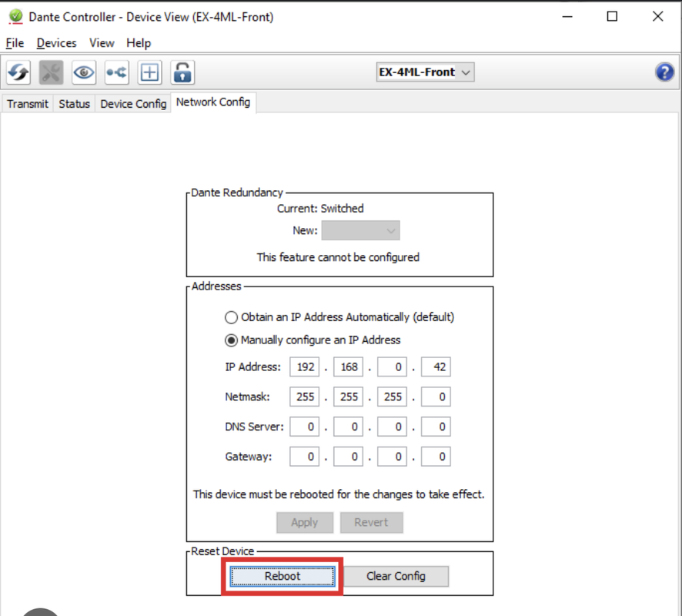Open the View menu
682x616 pixels.
point(102,43)
